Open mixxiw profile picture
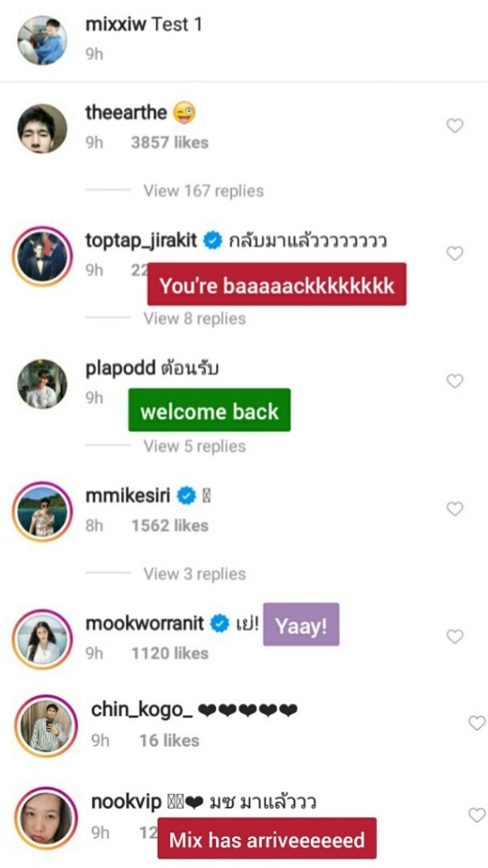488x868 pixels. pyautogui.click(x=42, y=40)
